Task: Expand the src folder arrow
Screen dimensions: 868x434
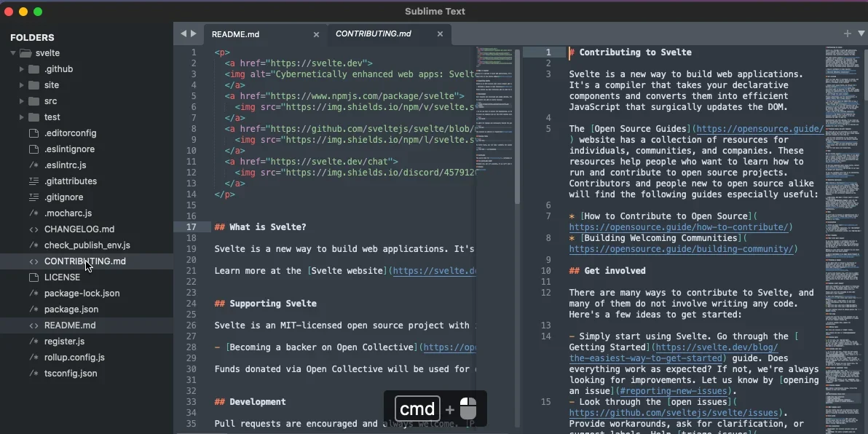Action: 22,101
